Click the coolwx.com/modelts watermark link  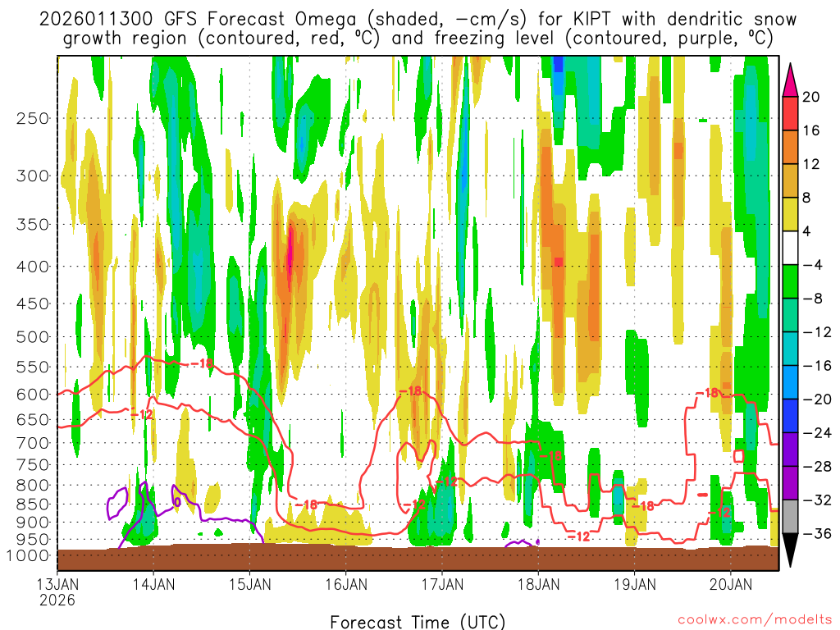click(x=755, y=619)
